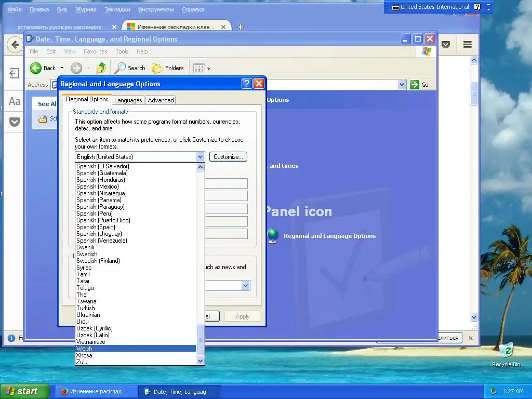Click the system tray icon by clock
Screen dimensions: 532x399
(494, 391)
